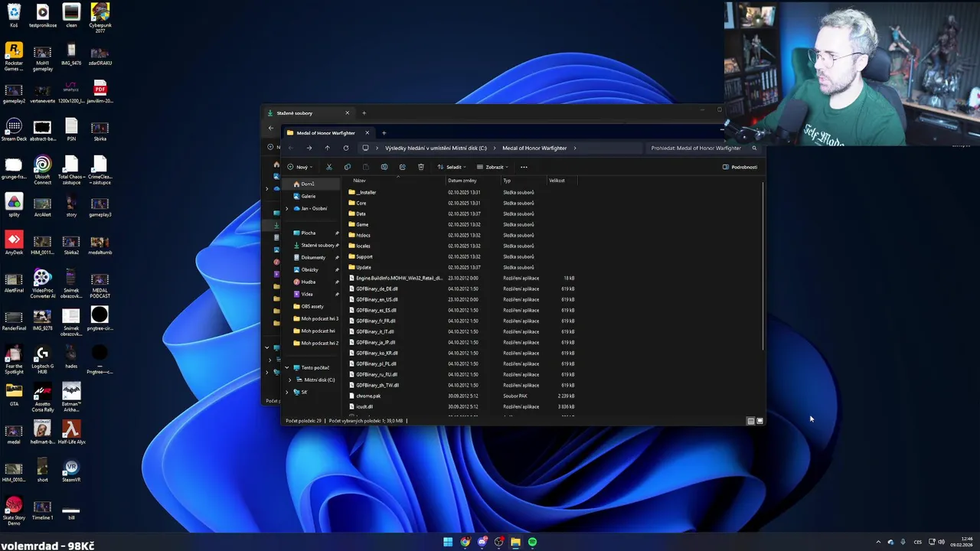Select the Update folder row
This screenshot has width=980, height=551.
pyautogui.click(x=462, y=267)
